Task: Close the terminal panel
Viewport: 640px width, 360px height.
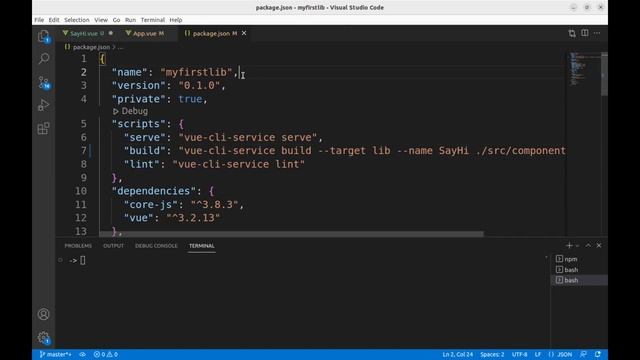Action: click(599, 245)
